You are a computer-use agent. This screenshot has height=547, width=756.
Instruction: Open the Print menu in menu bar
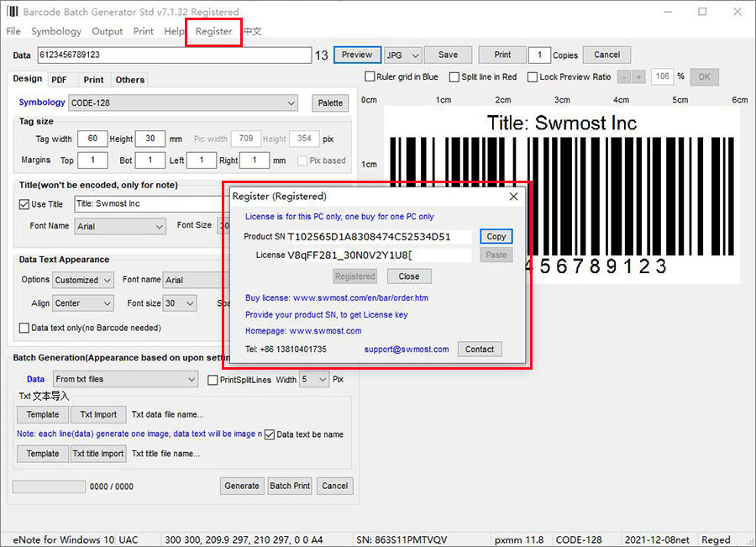pyautogui.click(x=143, y=31)
